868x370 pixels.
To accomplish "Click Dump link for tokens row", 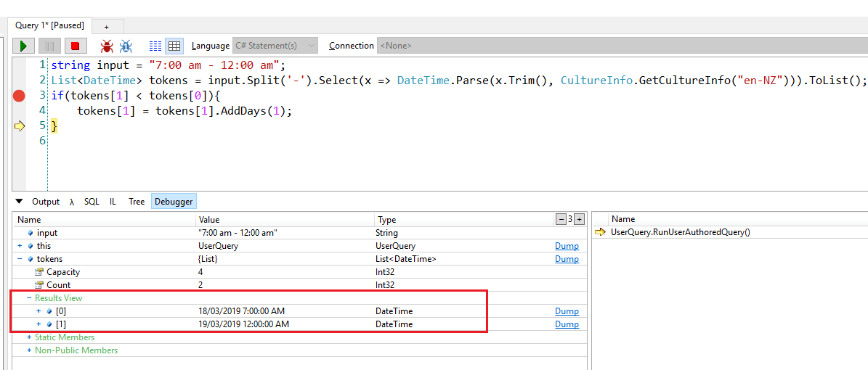I will (x=567, y=259).
